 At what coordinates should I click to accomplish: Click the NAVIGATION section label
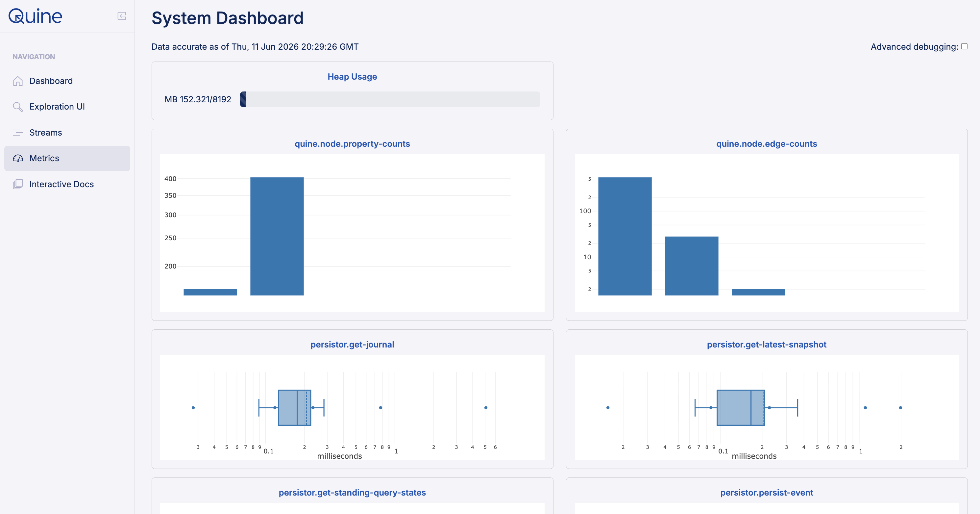[x=34, y=57]
